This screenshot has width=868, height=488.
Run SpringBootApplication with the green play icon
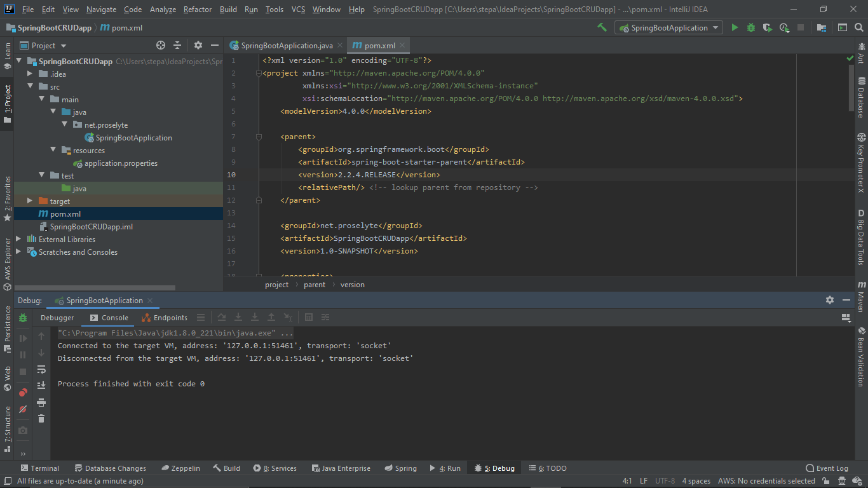click(735, 27)
